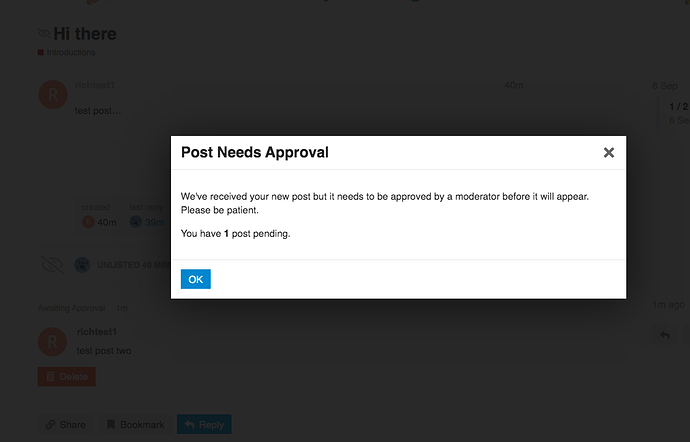Click the 1m ago label at the timeline bottom
The height and width of the screenshot is (442, 690).
[668, 305]
